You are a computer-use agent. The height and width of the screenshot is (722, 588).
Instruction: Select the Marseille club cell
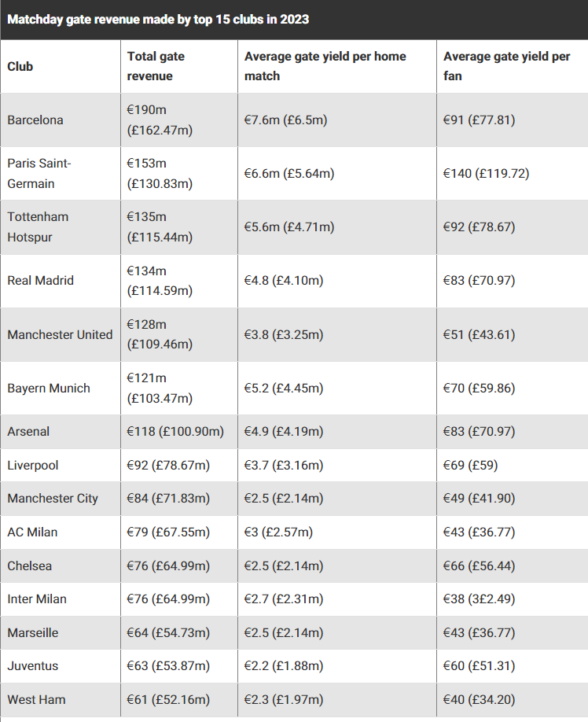33,633
